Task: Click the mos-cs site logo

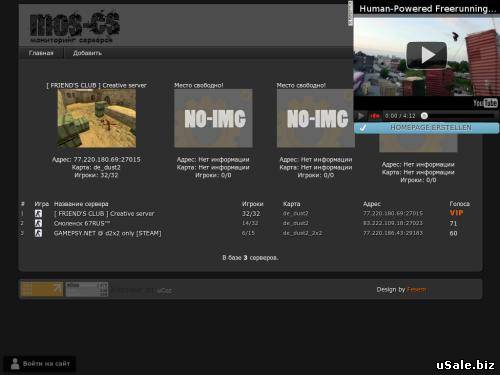Action: click(x=75, y=27)
